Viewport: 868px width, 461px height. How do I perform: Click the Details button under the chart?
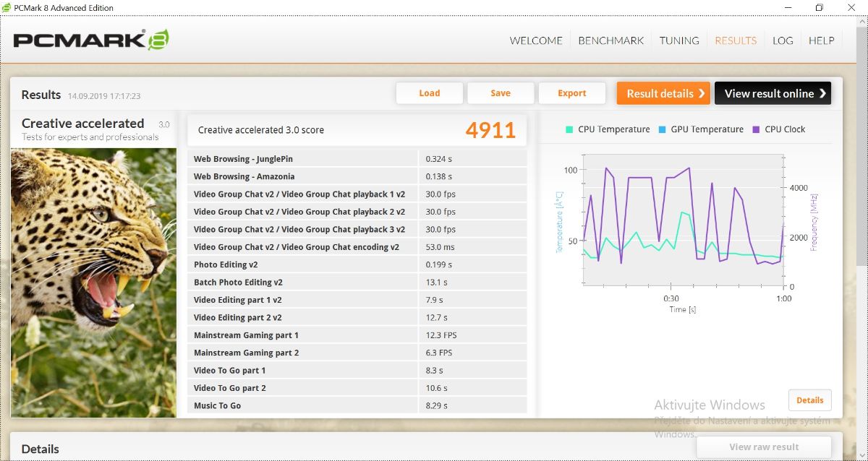pyautogui.click(x=809, y=400)
